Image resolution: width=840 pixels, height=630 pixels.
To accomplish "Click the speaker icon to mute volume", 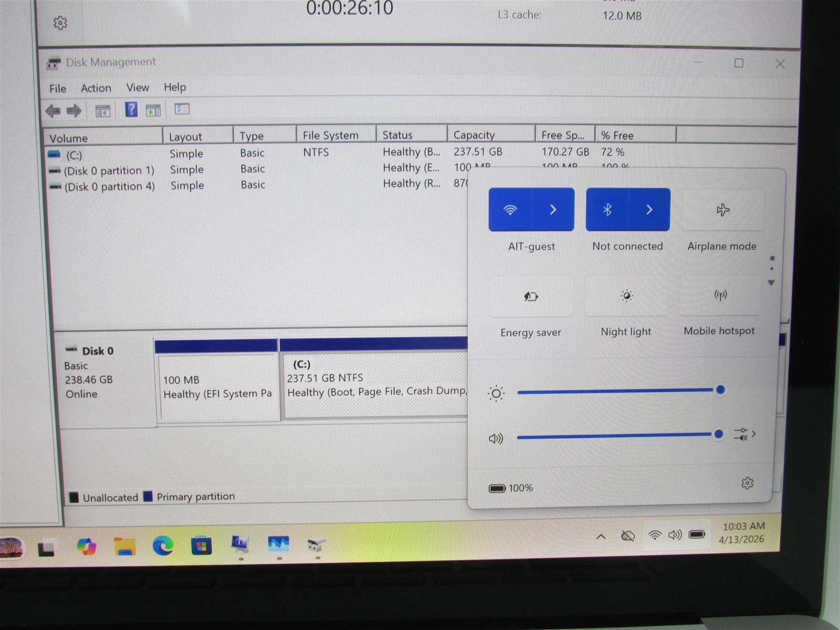I will (x=496, y=438).
